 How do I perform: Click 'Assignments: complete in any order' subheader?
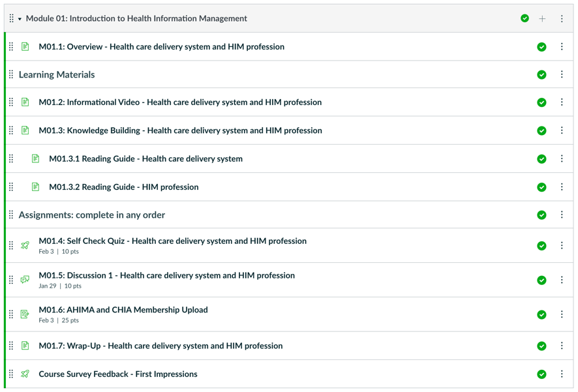click(91, 215)
